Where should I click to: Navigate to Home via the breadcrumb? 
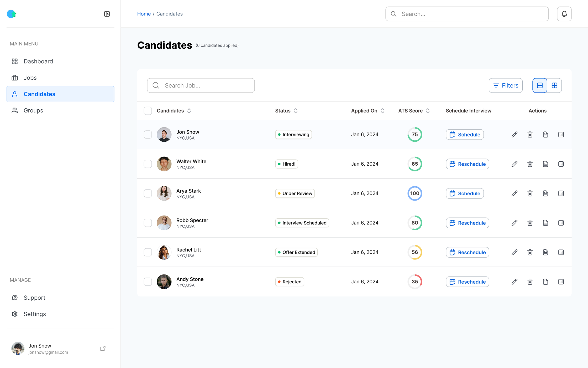tap(144, 14)
